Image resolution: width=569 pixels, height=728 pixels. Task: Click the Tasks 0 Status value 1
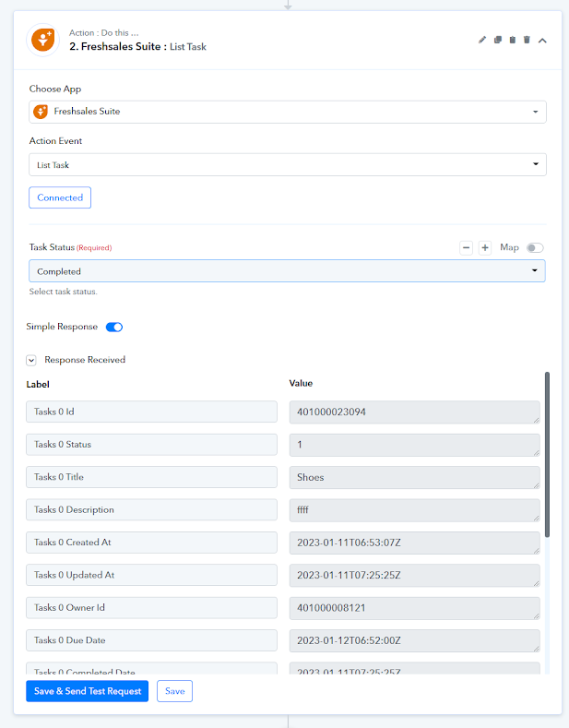414,445
